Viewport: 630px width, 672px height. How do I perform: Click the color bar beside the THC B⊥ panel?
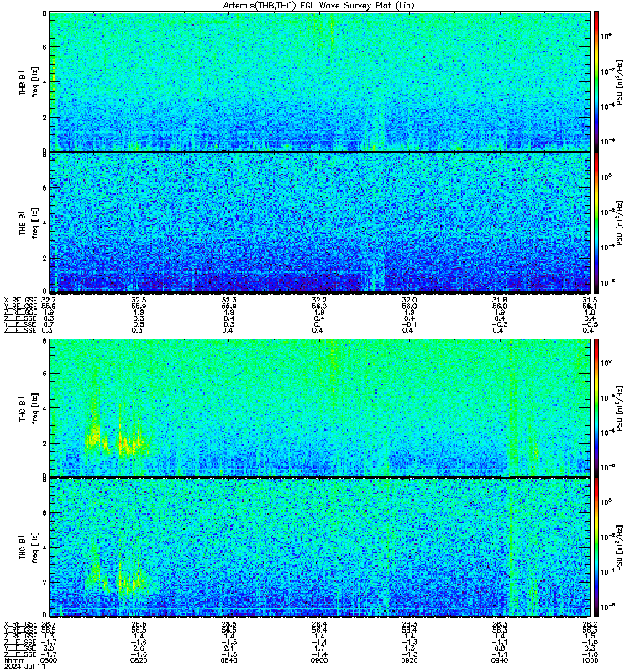[596, 408]
